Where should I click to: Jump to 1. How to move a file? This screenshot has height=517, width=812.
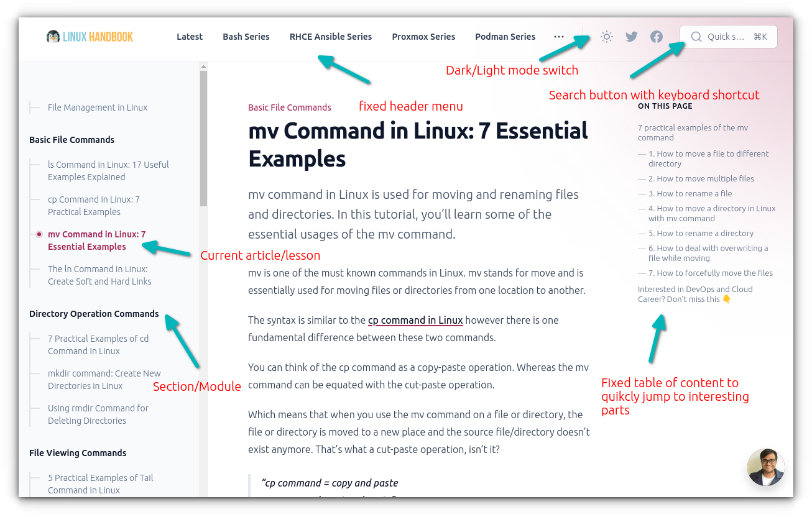(x=708, y=158)
